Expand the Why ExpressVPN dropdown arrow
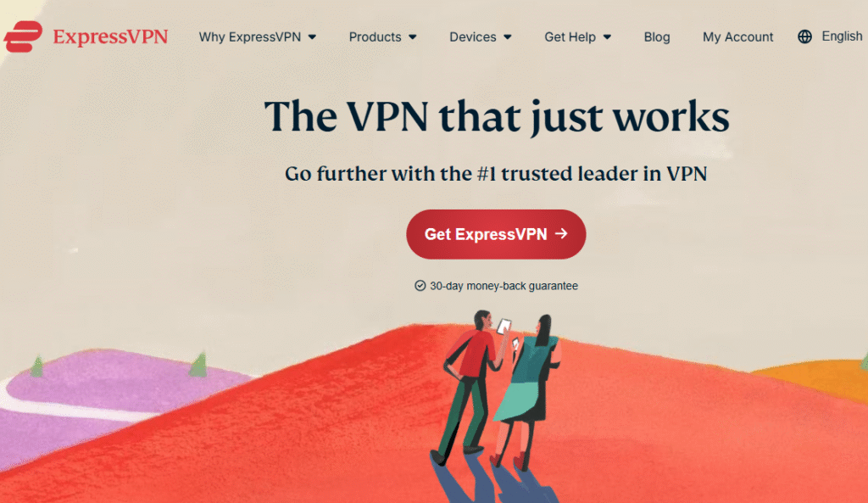 tap(312, 37)
